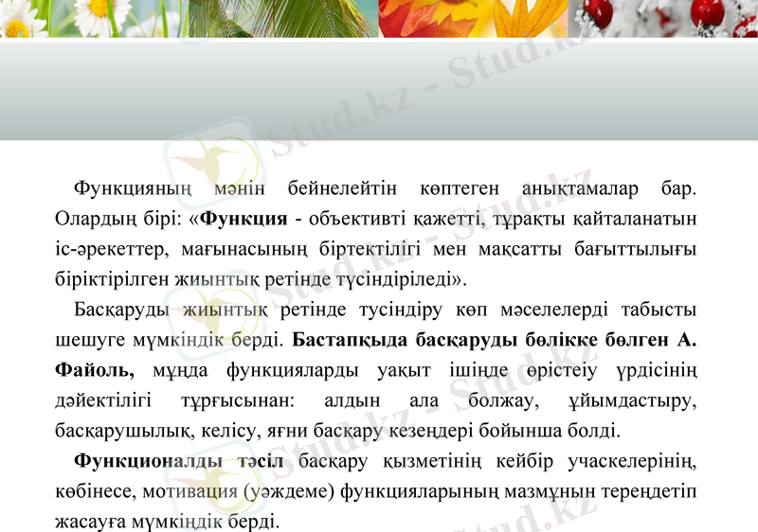The width and height of the screenshot is (758, 532).
Task: Click the bold phrase "Функционалды тәсіл"
Action: [178, 461]
